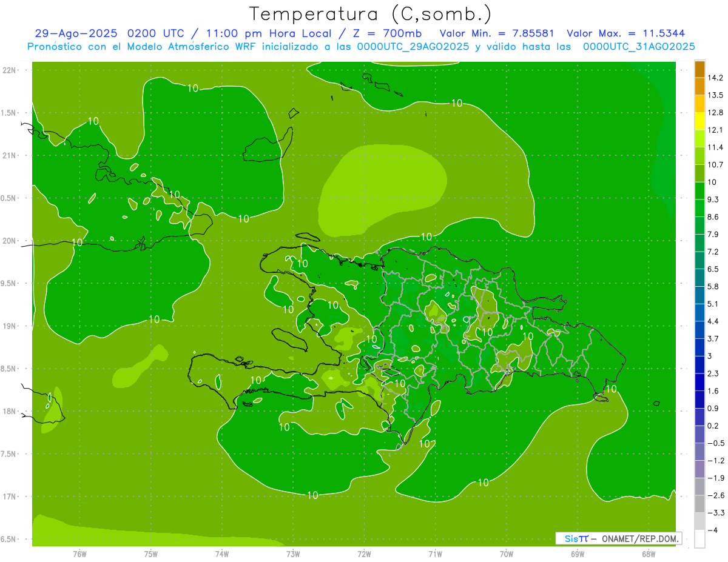This screenshot has height=562, width=728.
Task: Click the "18N" latitude label
Action: coord(9,411)
